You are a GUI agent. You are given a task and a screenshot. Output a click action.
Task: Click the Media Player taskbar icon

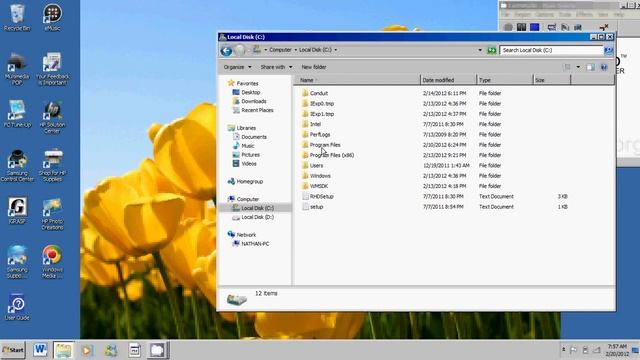click(87, 350)
